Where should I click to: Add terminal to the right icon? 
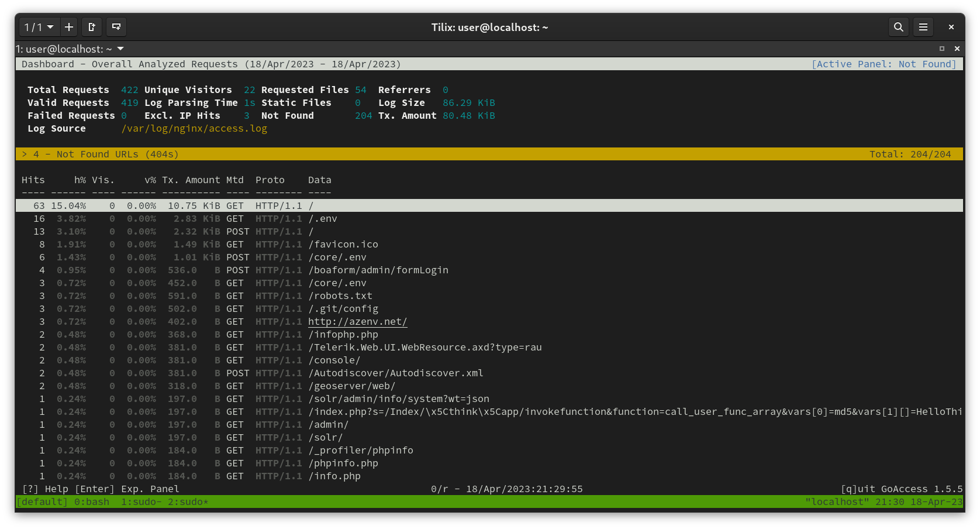point(92,27)
